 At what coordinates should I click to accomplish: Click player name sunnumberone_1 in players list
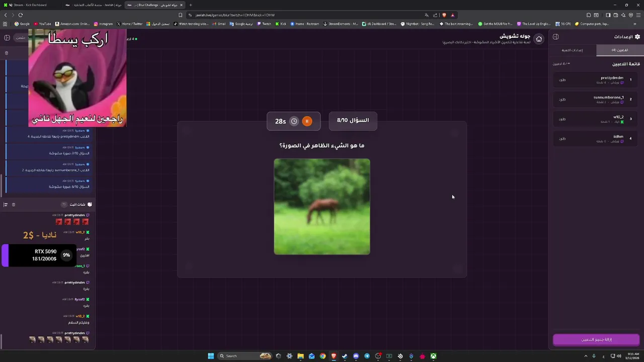pos(608,98)
